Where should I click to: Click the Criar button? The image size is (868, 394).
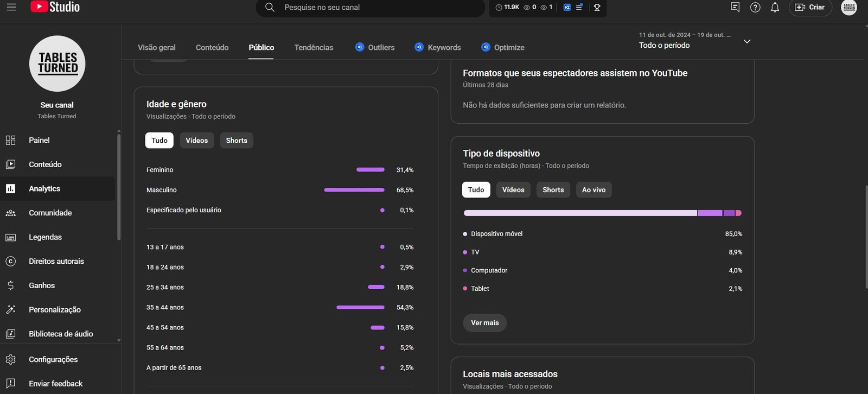[x=810, y=7]
